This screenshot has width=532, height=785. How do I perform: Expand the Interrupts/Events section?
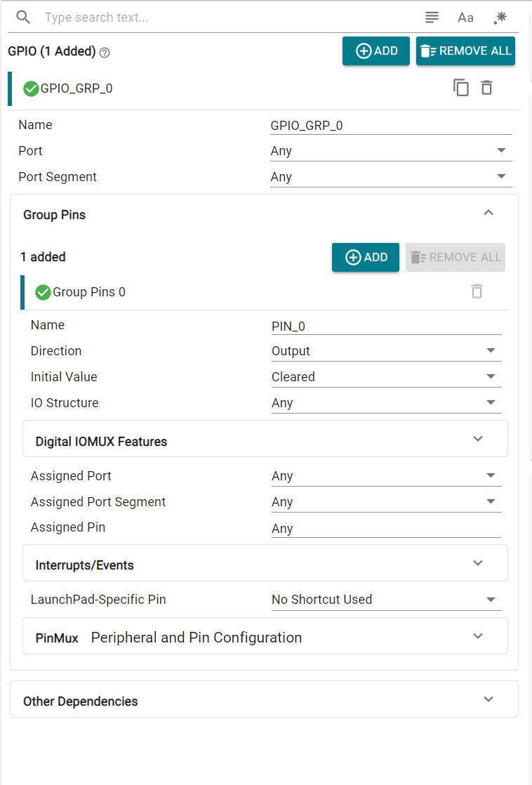tap(478, 563)
